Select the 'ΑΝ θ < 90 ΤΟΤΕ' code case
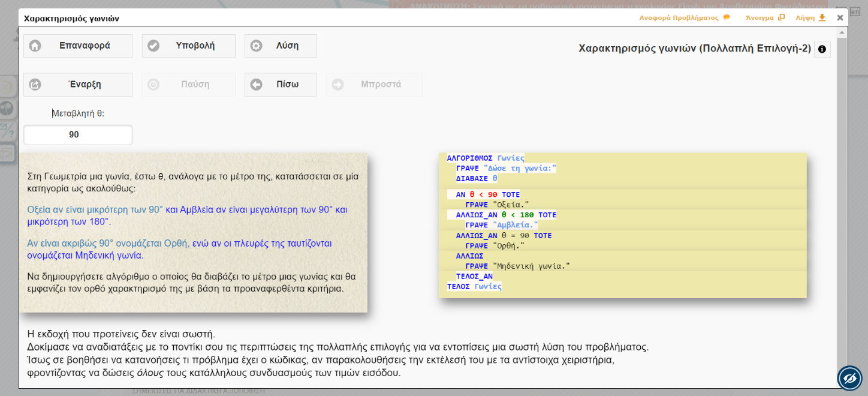This screenshot has width=868, height=396. 488,194
